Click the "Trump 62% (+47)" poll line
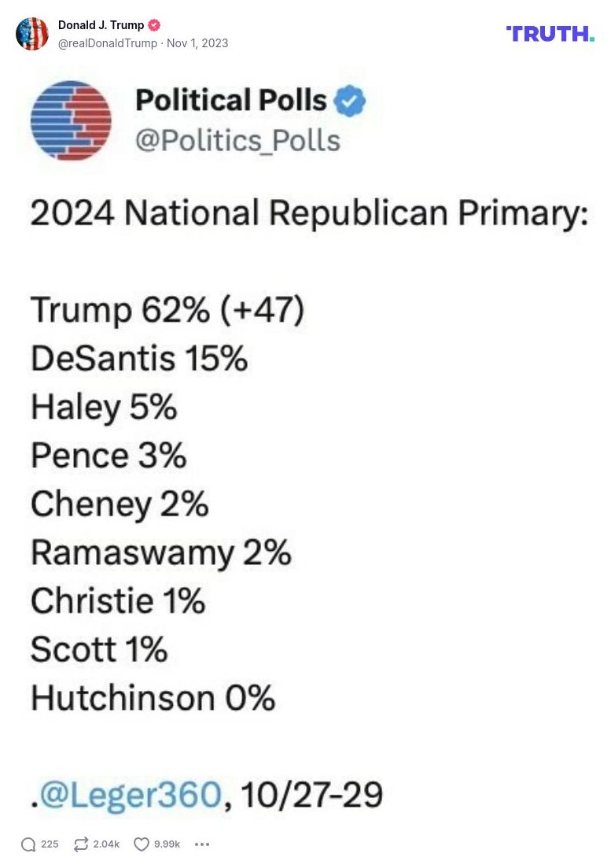The width and height of the screenshot is (611, 868). coord(167,310)
